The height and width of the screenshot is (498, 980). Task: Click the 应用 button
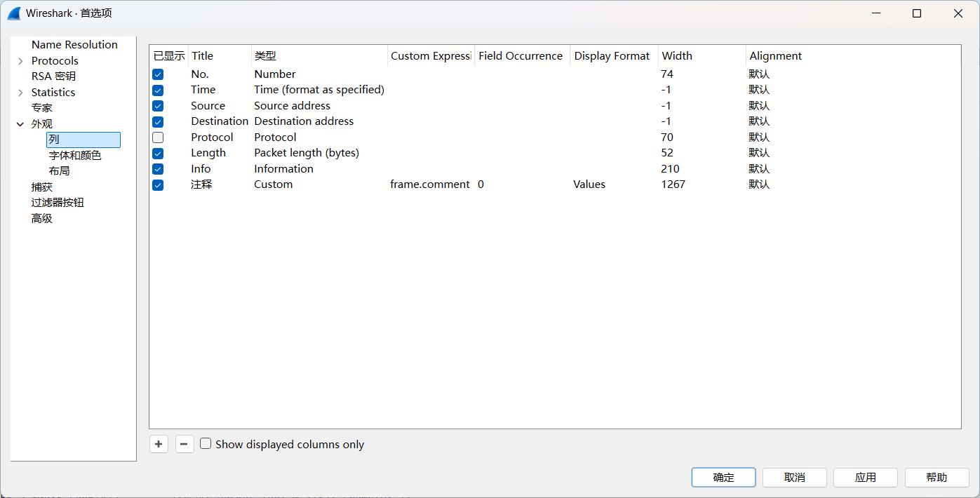(865, 478)
